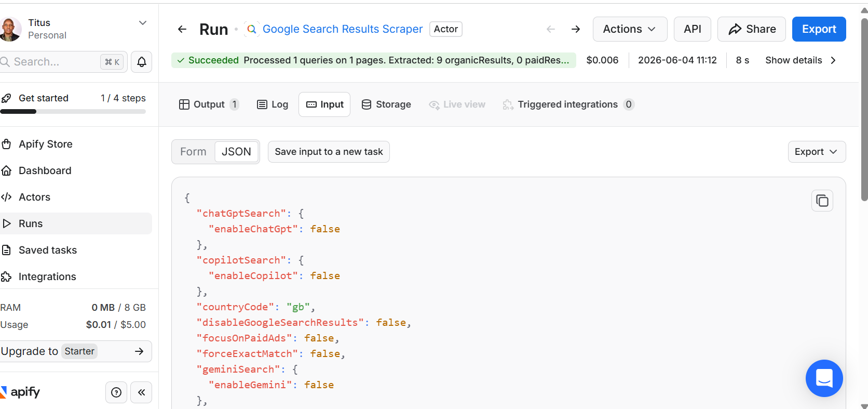
Task: Click the "focusOnPaidAds" JSON line
Action: pos(268,338)
